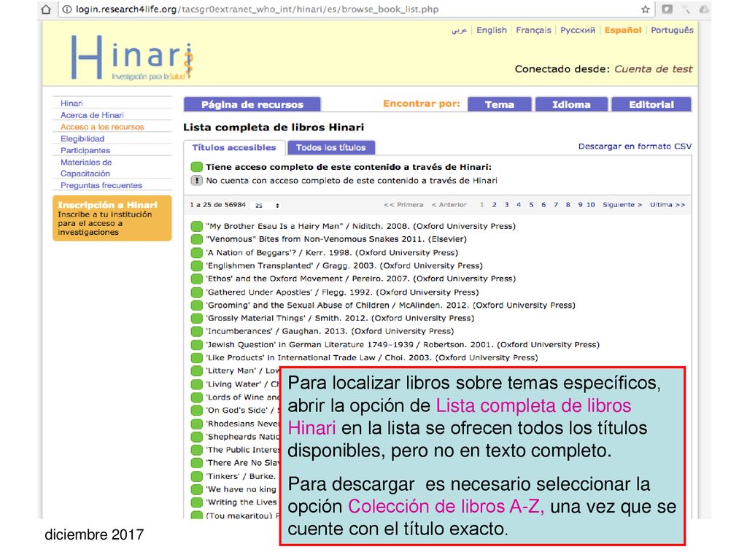The width and height of the screenshot is (747, 560).
Task: Click green icon beside 'Shepheards Nation'
Action: [x=196, y=437]
